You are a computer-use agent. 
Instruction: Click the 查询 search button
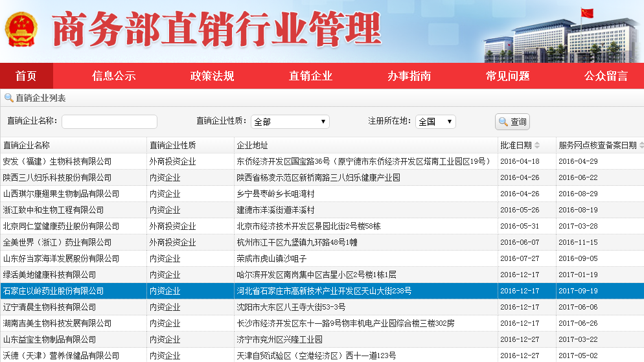[512, 122]
